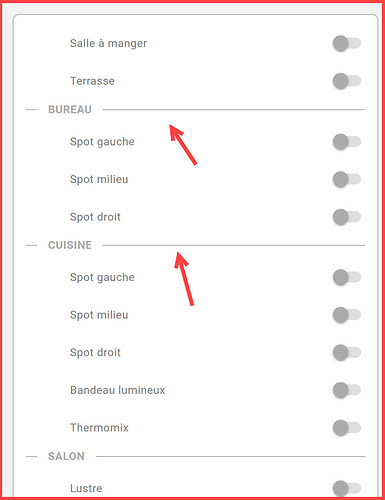The image size is (385, 500).
Task: Switch on Spot droit under BUREAU
Action: point(347,217)
